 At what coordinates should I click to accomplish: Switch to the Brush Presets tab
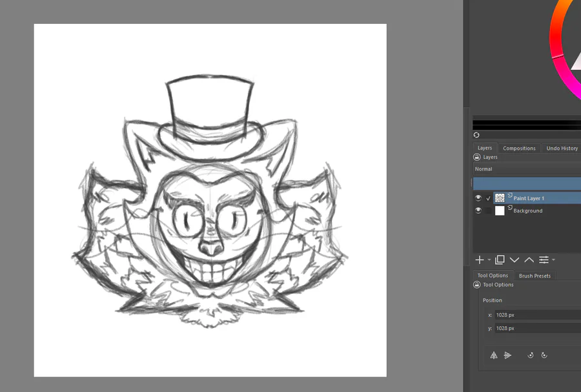[535, 276]
